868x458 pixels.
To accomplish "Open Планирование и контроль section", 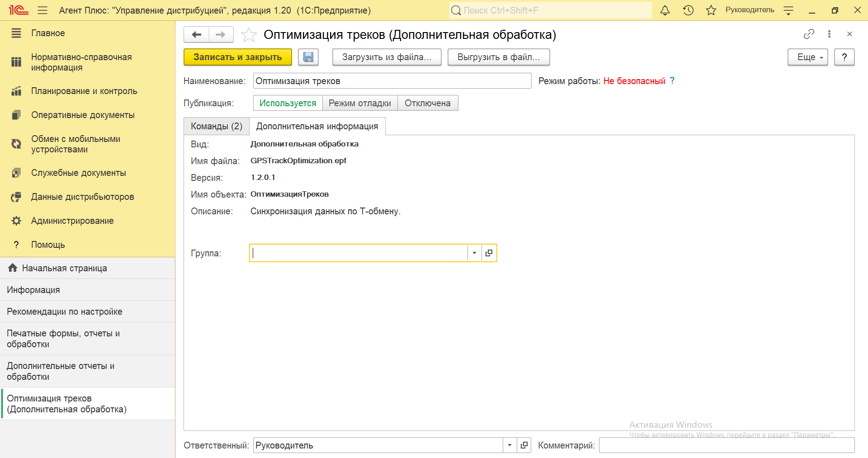I will coord(88,91).
